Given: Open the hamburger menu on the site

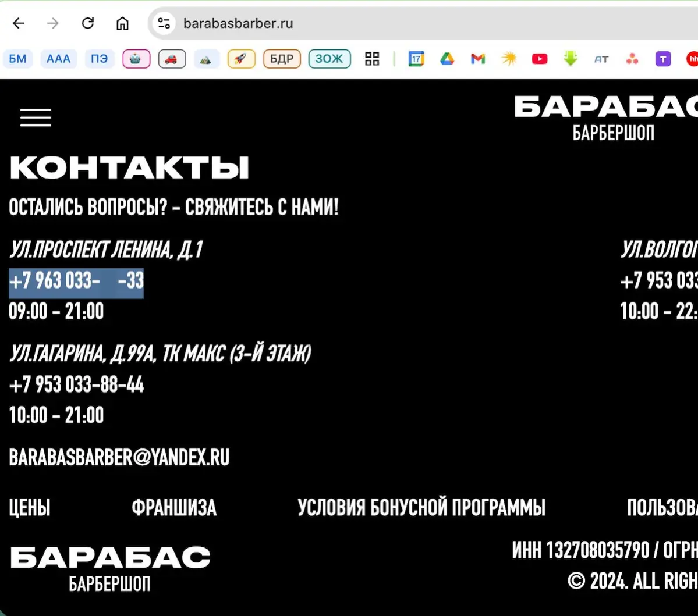Looking at the screenshot, I should [x=36, y=117].
